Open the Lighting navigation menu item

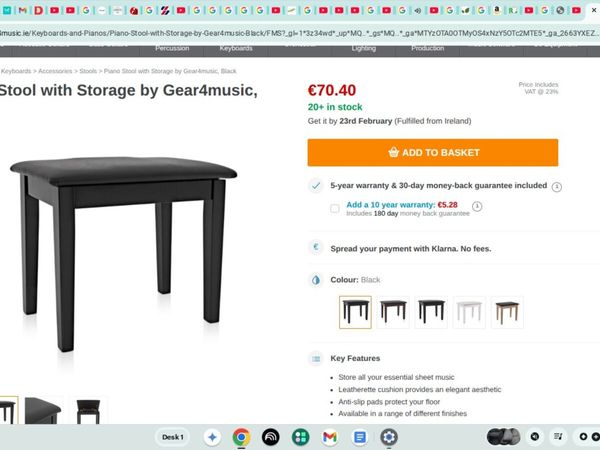point(364,48)
